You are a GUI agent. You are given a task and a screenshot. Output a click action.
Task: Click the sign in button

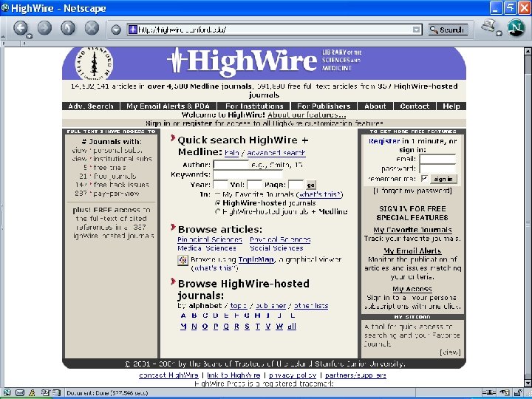443,179
